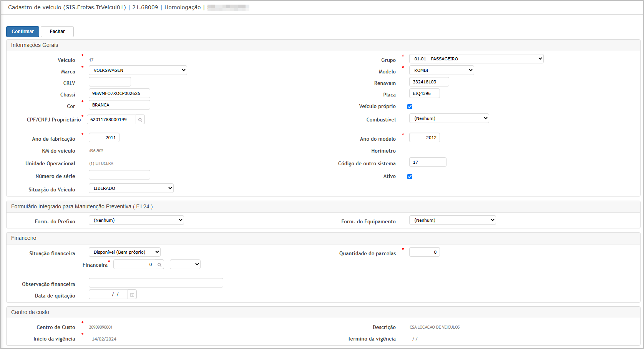Click the Chassi input field
Screen dimensions: 644x349
click(120, 93)
